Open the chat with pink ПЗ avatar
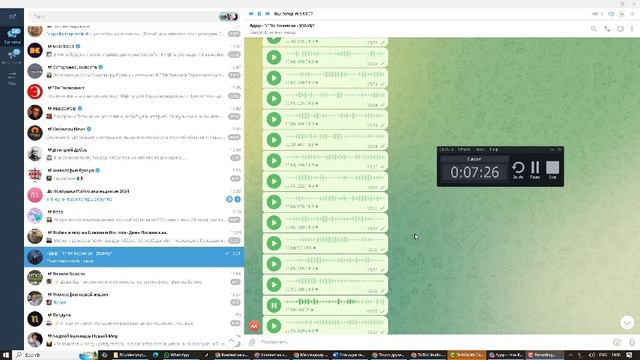The height and width of the screenshot is (360, 640). 134,195
